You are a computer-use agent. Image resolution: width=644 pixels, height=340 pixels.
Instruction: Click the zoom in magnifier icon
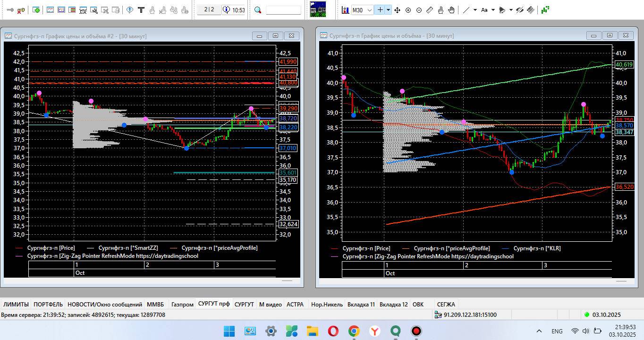click(408, 10)
